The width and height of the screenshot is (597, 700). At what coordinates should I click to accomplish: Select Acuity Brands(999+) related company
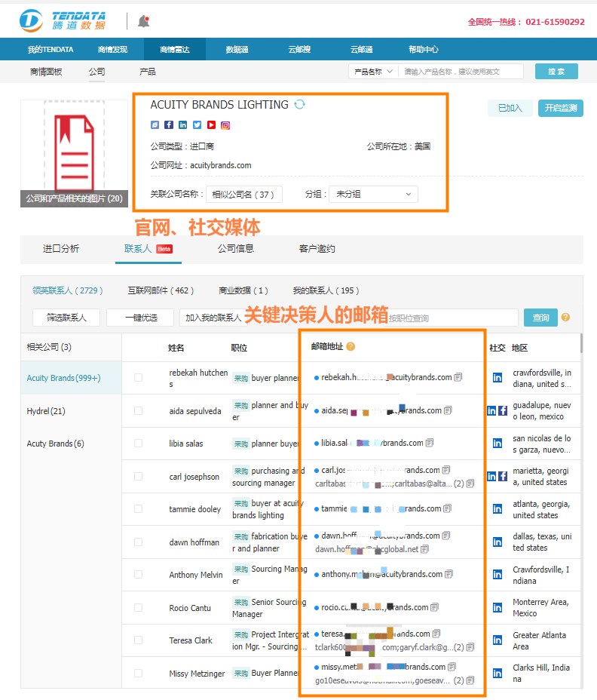(72, 378)
